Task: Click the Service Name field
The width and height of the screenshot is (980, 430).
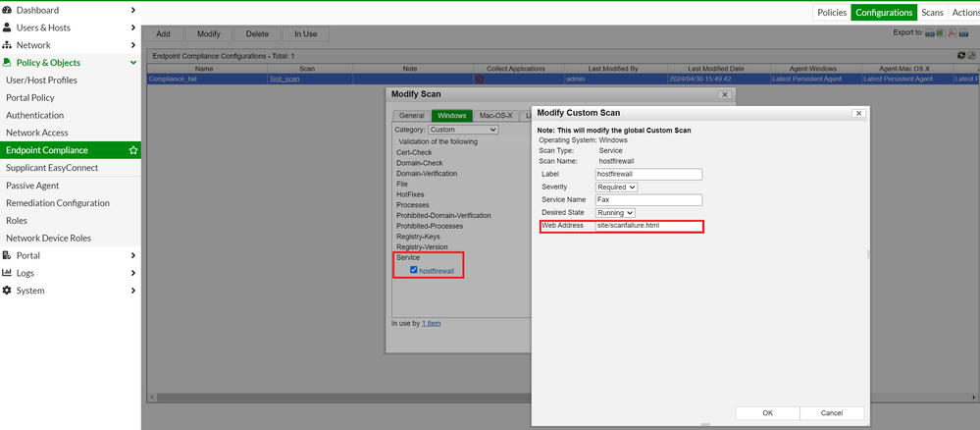Action: (648, 200)
